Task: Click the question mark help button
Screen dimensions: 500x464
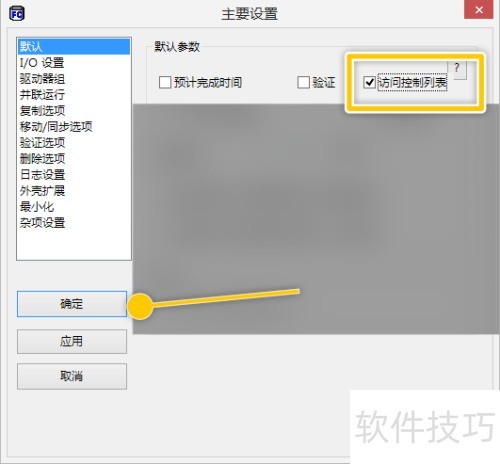Action: (457, 69)
